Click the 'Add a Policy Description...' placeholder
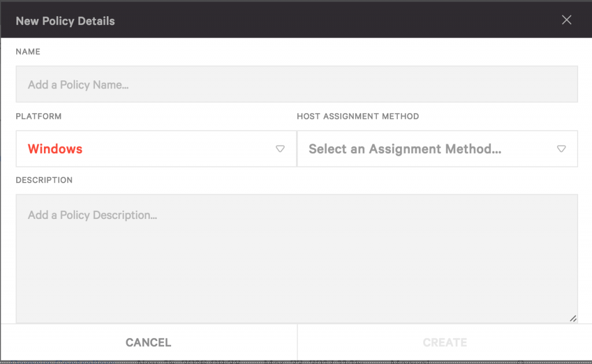Viewport: 592px width, 364px height. (92, 215)
